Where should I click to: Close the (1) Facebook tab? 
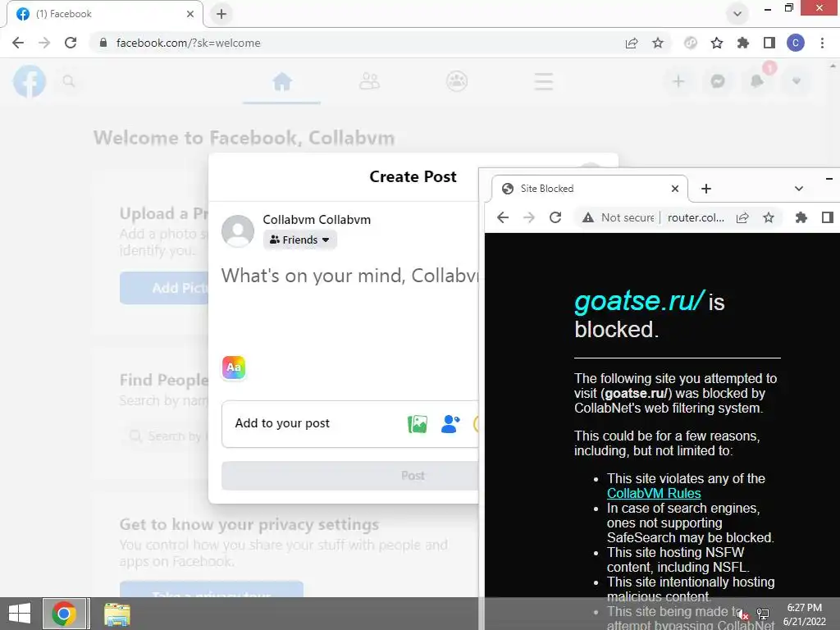tap(190, 14)
